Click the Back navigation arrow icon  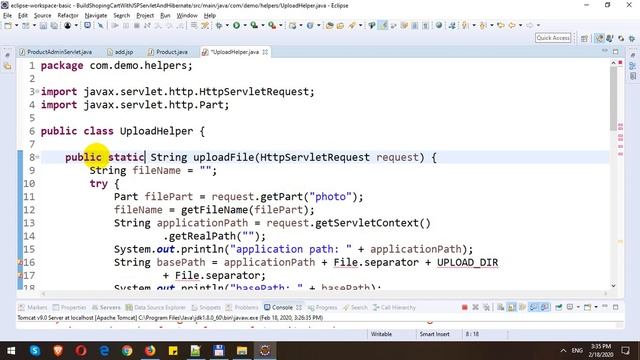point(512,25)
